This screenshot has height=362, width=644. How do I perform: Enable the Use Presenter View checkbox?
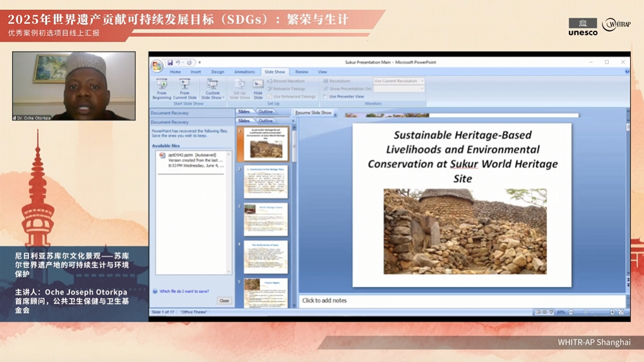click(x=326, y=96)
